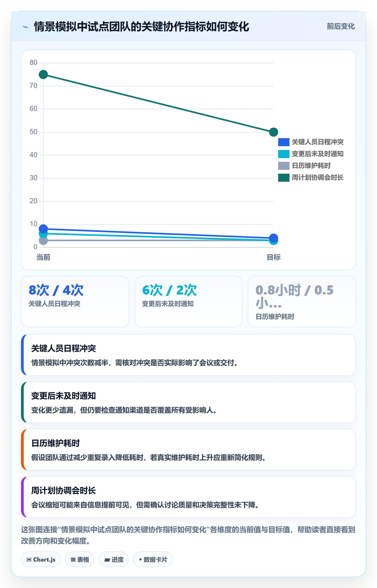Click green data point at 目标 value 50
The height and width of the screenshot is (588, 377).
point(274,132)
